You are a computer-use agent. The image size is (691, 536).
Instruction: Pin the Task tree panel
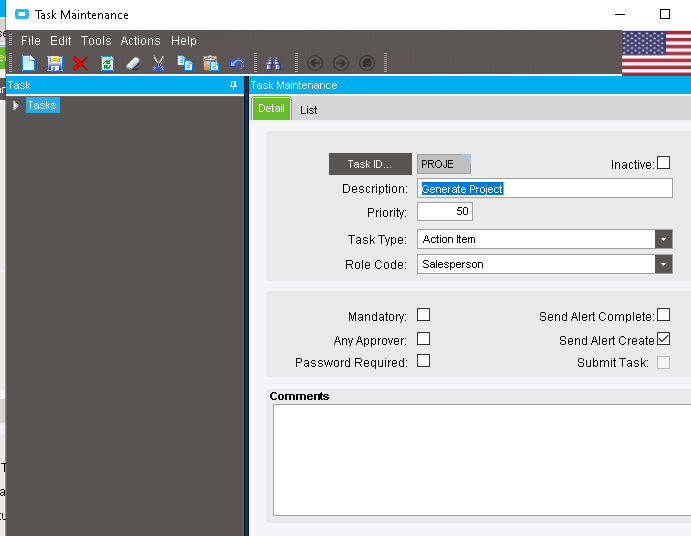pos(234,85)
